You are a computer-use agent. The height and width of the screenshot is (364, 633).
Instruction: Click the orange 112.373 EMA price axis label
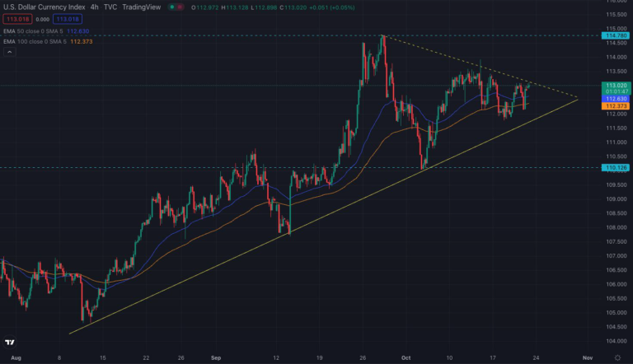(615, 105)
